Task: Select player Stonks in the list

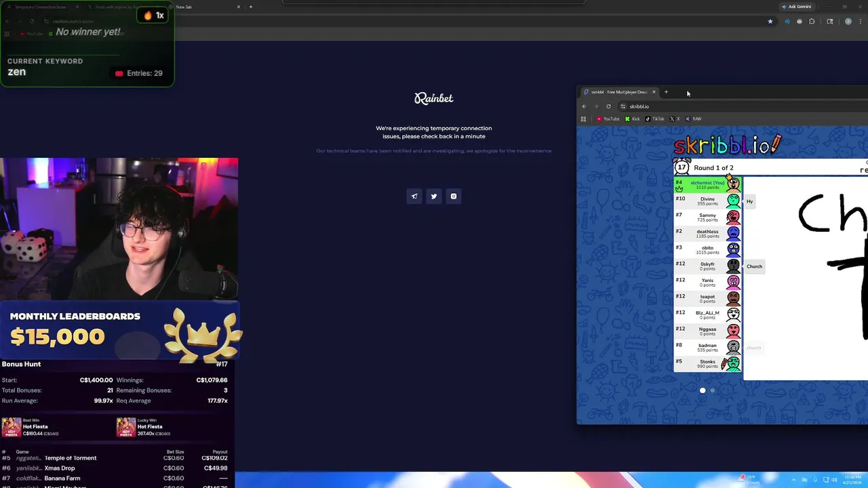Action: 707,363
